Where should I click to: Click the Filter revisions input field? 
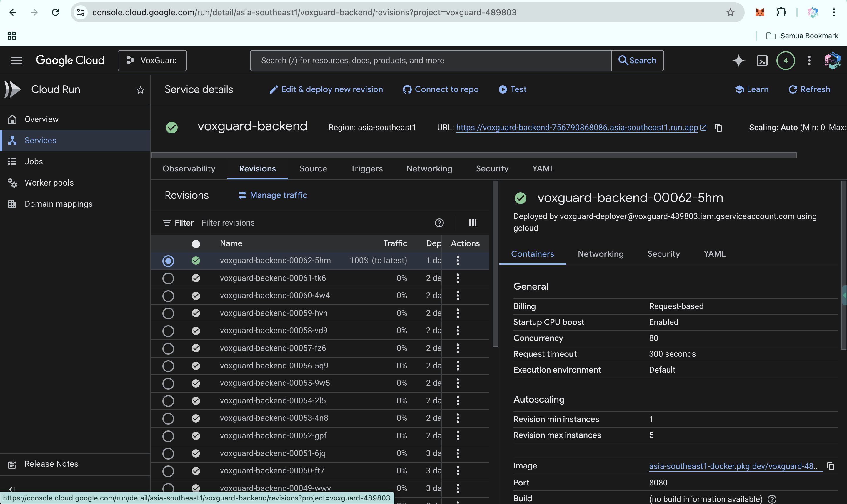pyautogui.click(x=306, y=223)
